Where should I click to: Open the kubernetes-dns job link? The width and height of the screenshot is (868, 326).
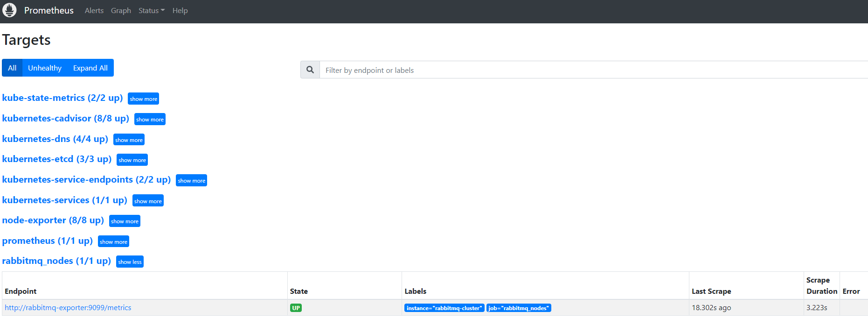[x=55, y=139]
